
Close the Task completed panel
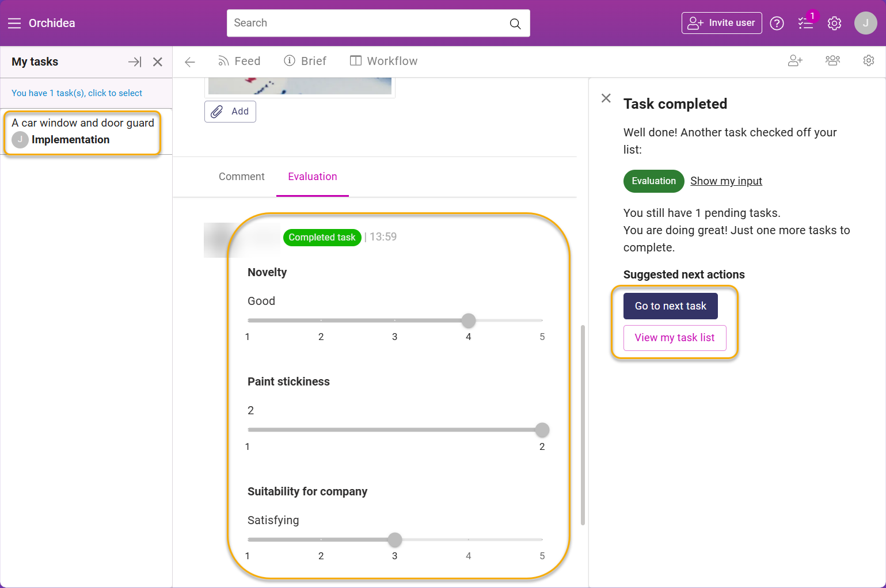click(x=606, y=98)
